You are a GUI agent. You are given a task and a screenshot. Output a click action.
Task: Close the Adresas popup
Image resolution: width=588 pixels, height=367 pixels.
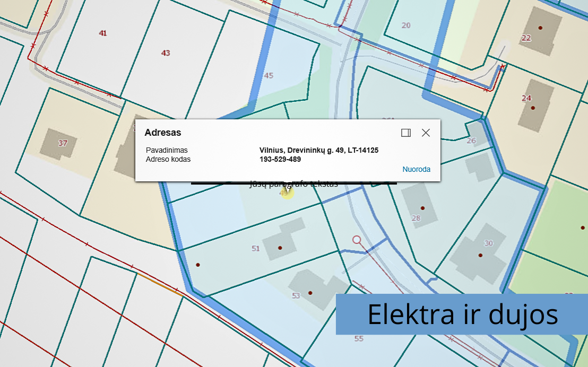click(426, 133)
